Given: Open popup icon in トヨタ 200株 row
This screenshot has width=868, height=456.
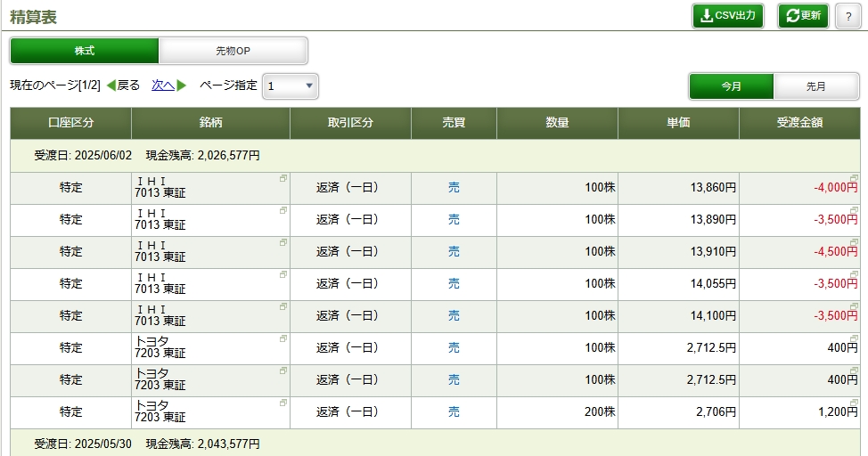Looking at the screenshot, I should pyautogui.click(x=283, y=403).
